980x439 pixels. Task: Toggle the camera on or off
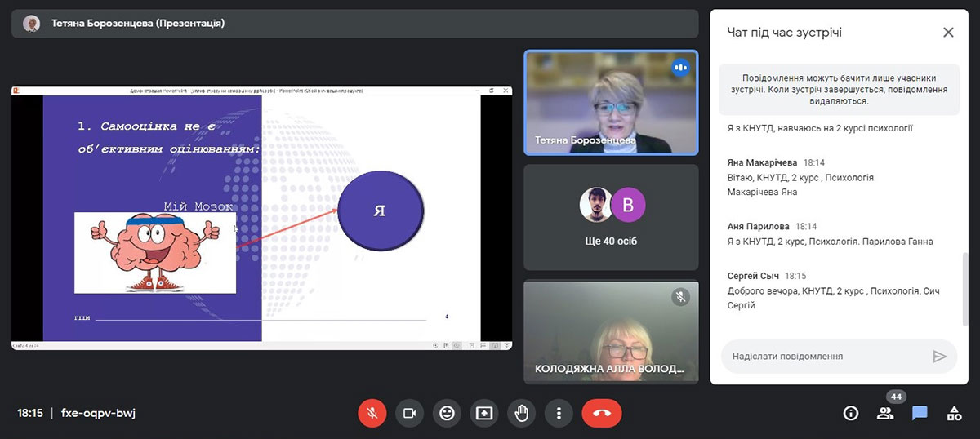pos(410,413)
